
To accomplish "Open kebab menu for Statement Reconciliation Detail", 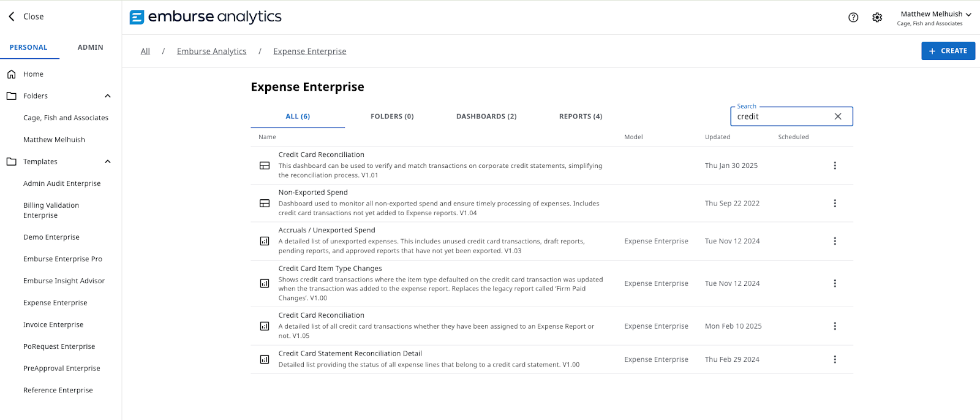I will pyautogui.click(x=835, y=359).
